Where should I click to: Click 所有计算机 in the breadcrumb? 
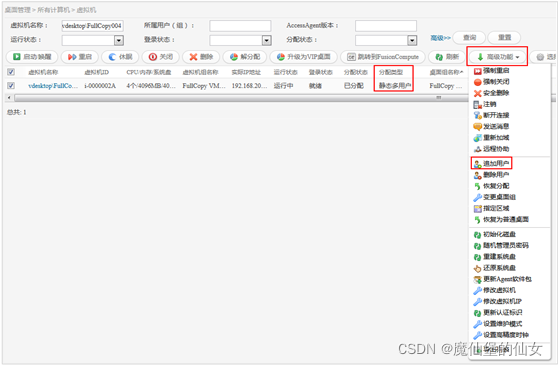[x=54, y=10]
